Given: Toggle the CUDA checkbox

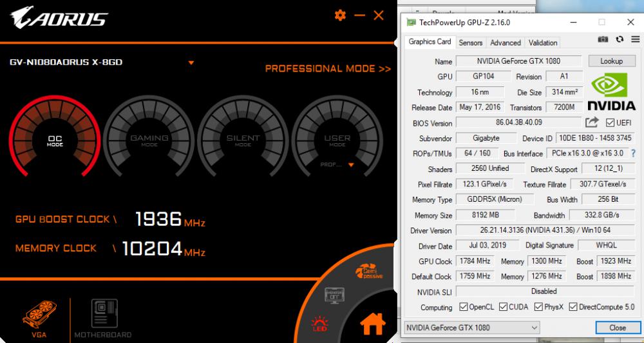Looking at the screenshot, I should point(504,308).
